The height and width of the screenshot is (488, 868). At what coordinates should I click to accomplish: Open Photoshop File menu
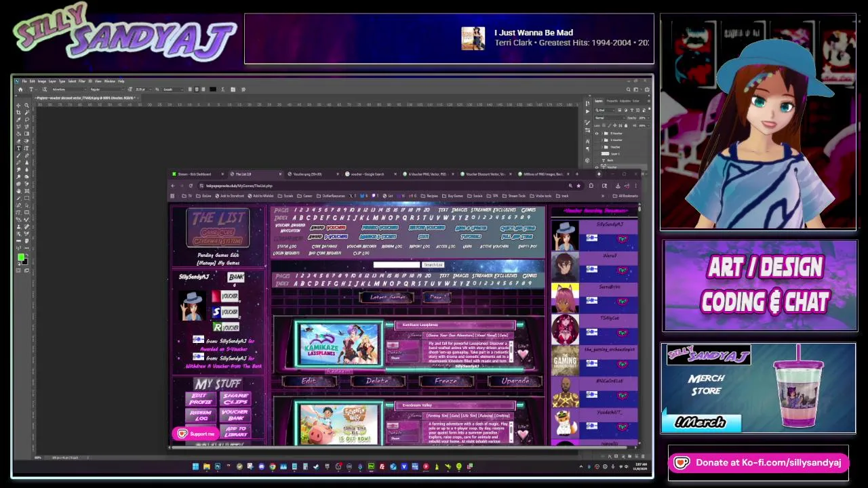24,81
